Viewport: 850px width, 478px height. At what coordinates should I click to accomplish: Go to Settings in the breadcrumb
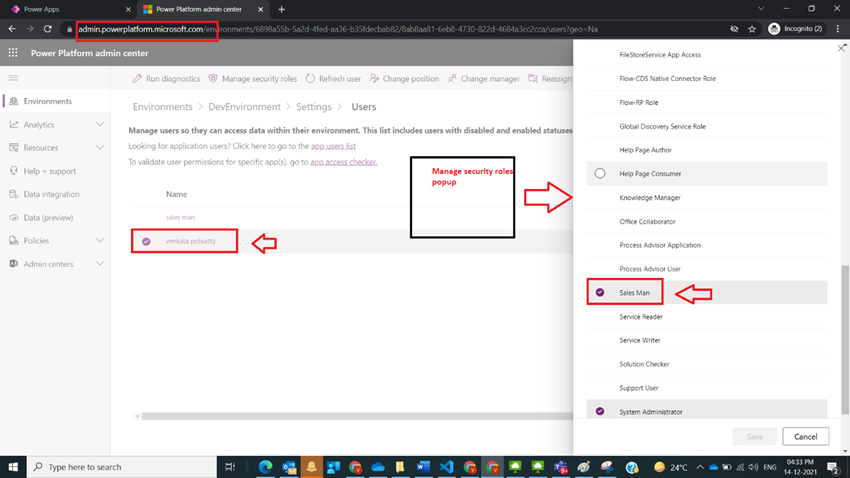pyautogui.click(x=313, y=107)
